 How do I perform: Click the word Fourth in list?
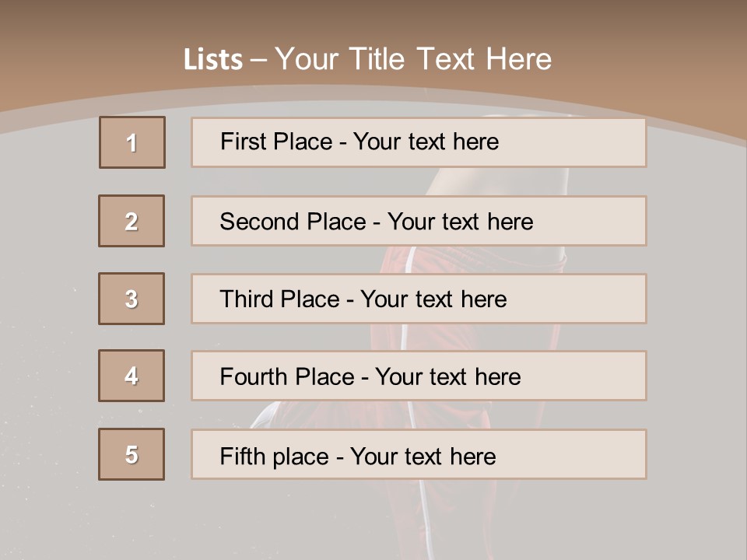[252, 376]
